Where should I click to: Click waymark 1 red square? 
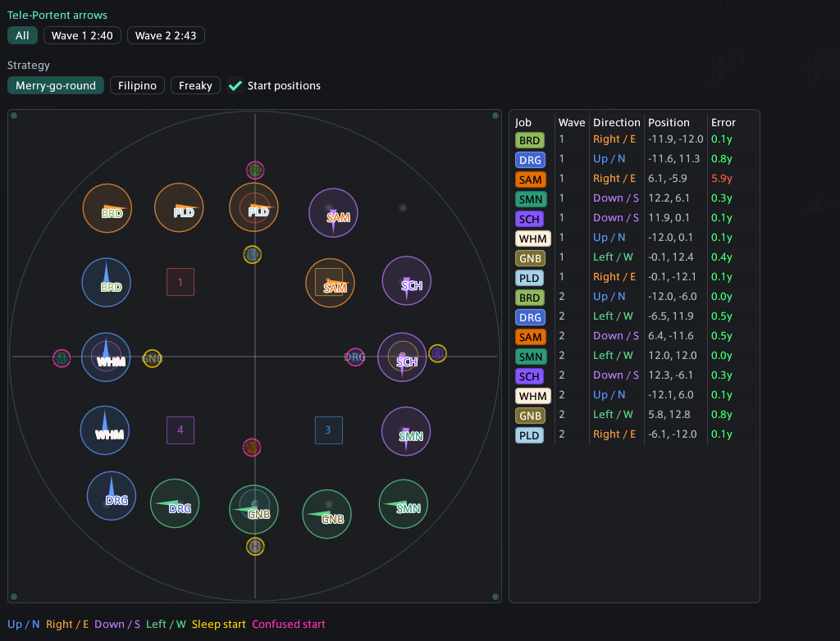[180, 282]
